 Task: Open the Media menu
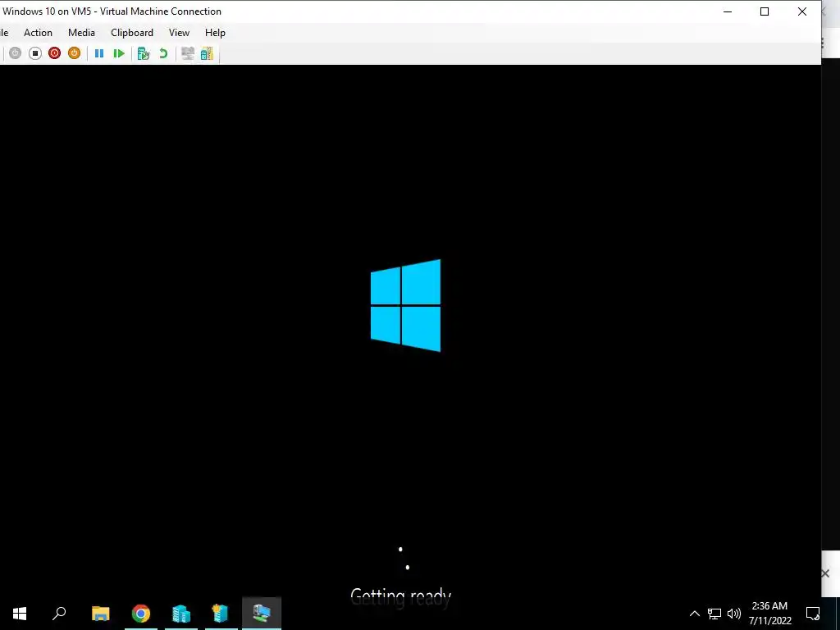point(81,33)
